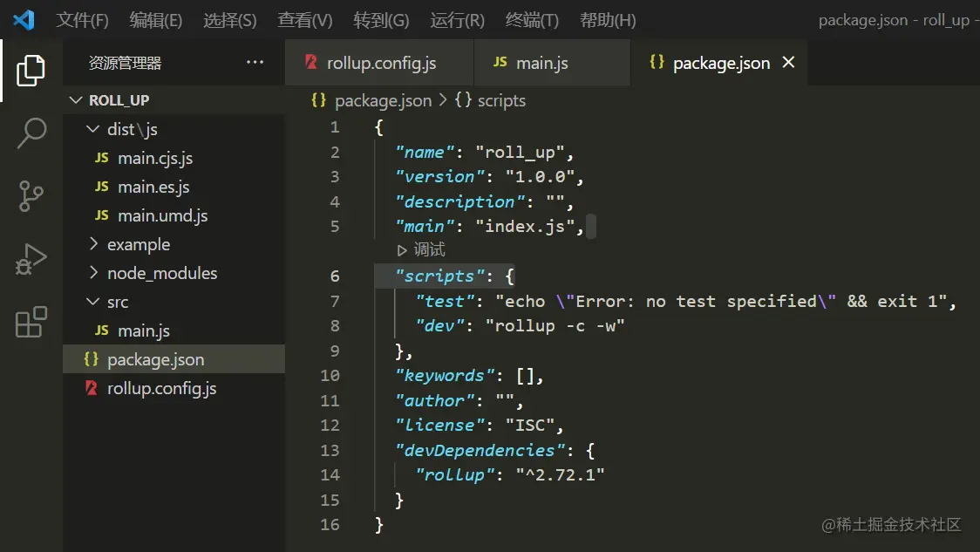Screen dimensions: 980x552
Task: Click the rollup icon beside rollup.config.js in tree
Action: click(x=92, y=387)
